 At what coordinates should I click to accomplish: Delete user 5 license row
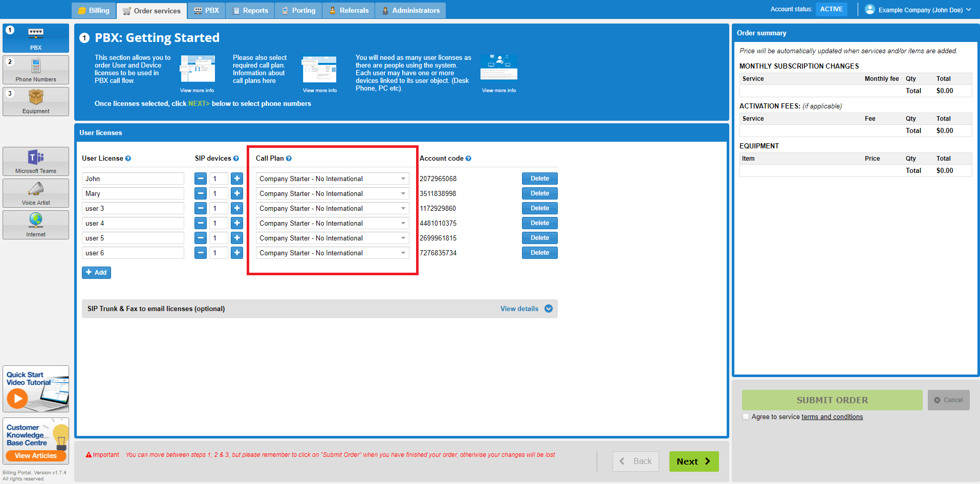540,238
